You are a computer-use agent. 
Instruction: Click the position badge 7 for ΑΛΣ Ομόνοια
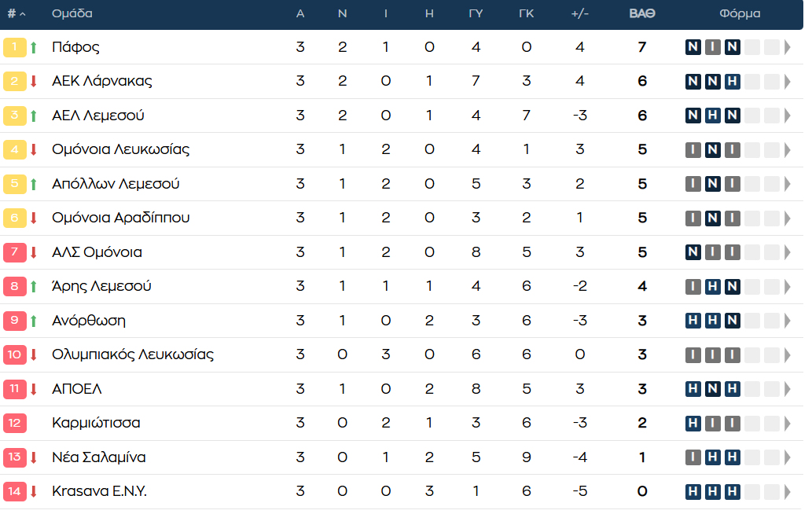(x=14, y=252)
